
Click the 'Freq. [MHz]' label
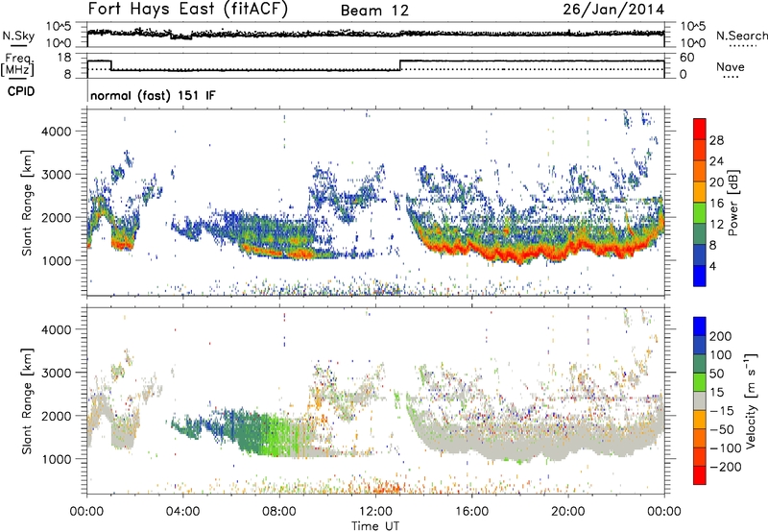(x=18, y=64)
